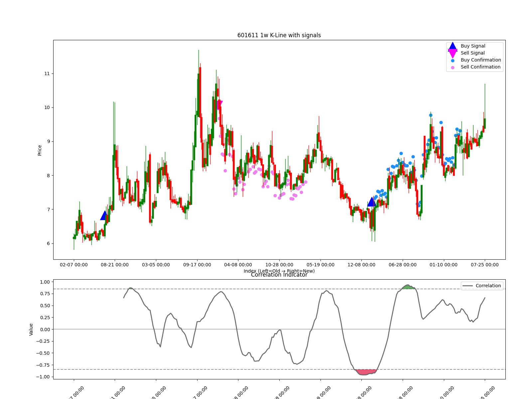Click the '06-28 00:00' x-axis tick label
Viewport: 532px width, 399px height.
point(403,265)
